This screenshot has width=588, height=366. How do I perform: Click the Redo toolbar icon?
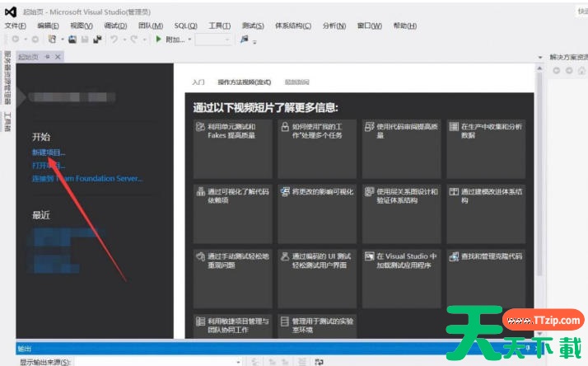(134, 39)
